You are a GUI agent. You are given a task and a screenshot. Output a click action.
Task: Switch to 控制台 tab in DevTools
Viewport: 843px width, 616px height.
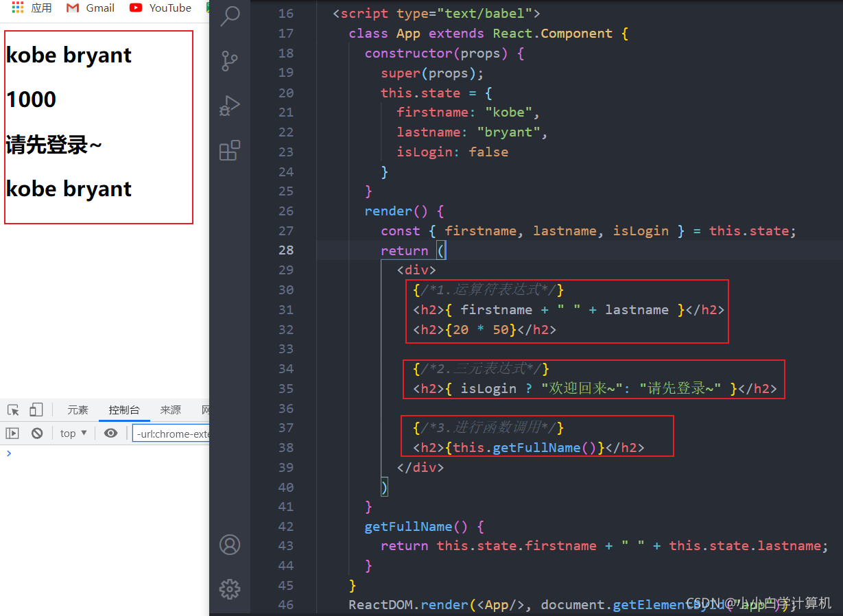coord(124,410)
